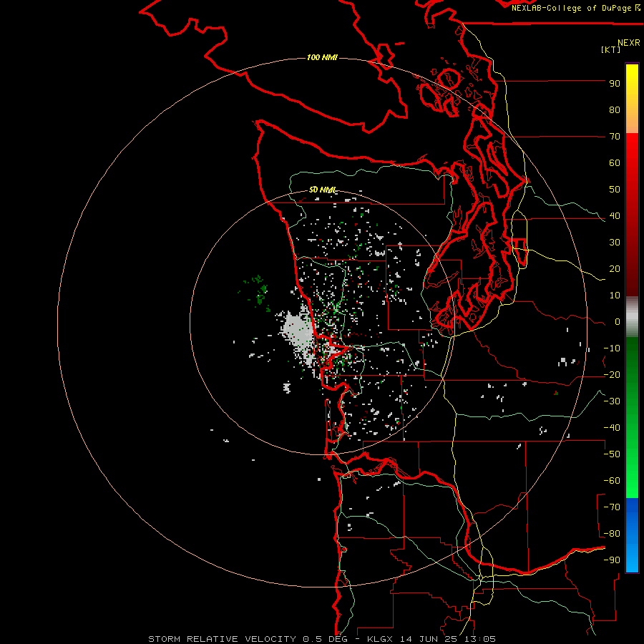Select the 0 value on the velocity scale

(618, 322)
